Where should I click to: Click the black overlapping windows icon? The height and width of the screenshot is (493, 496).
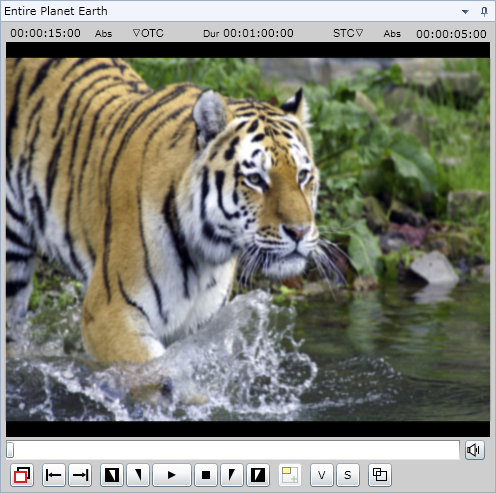tap(380, 475)
